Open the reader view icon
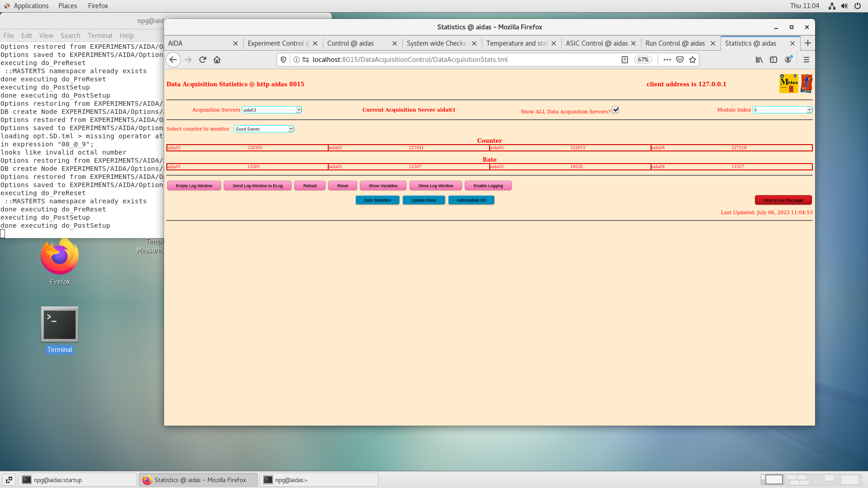Image resolution: width=868 pixels, height=488 pixels. point(625,60)
